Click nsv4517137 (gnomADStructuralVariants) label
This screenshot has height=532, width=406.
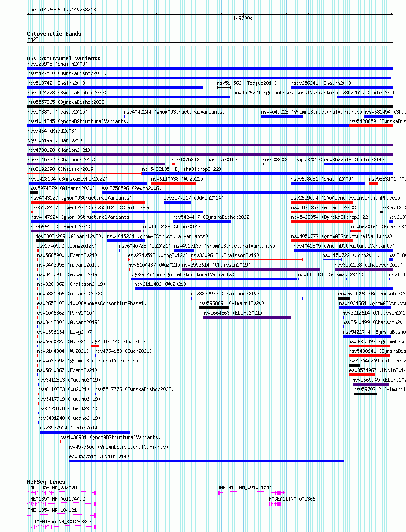point(224,246)
